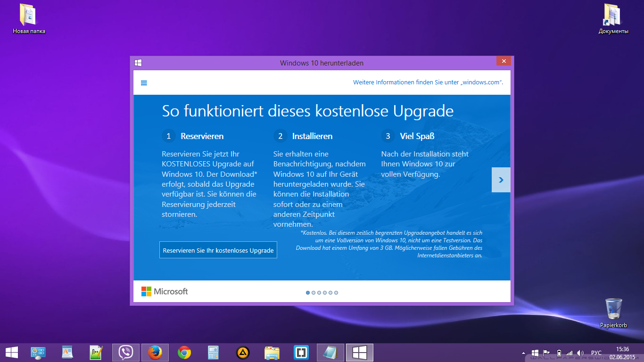Click the Windows logo icon in the title bar
Image resolution: width=644 pixels, height=362 pixels.
pos(138,63)
